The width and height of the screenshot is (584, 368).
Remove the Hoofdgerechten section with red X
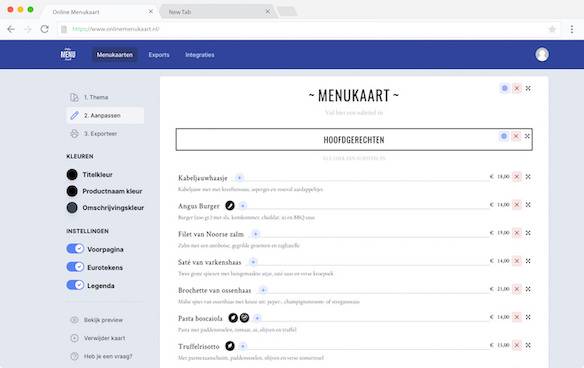click(x=516, y=136)
